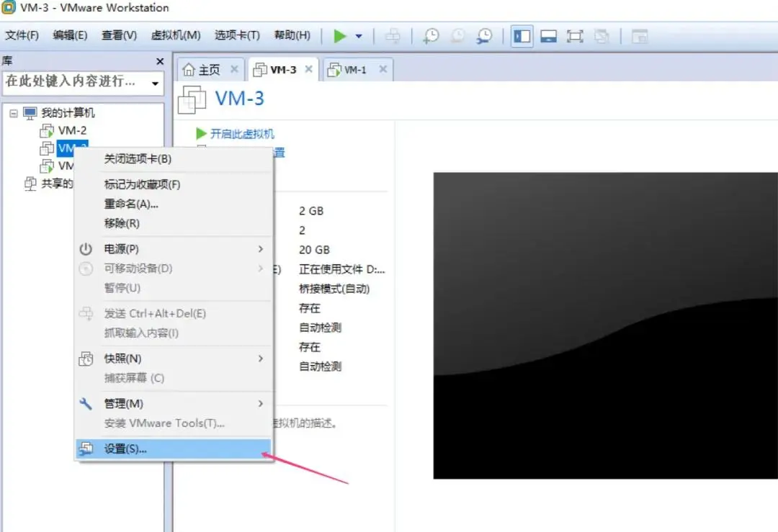Open the 文件(F) menu

[22, 35]
